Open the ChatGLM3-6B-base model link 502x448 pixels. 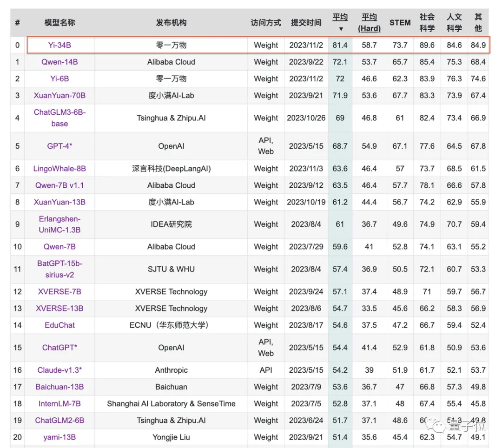(x=59, y=118)
